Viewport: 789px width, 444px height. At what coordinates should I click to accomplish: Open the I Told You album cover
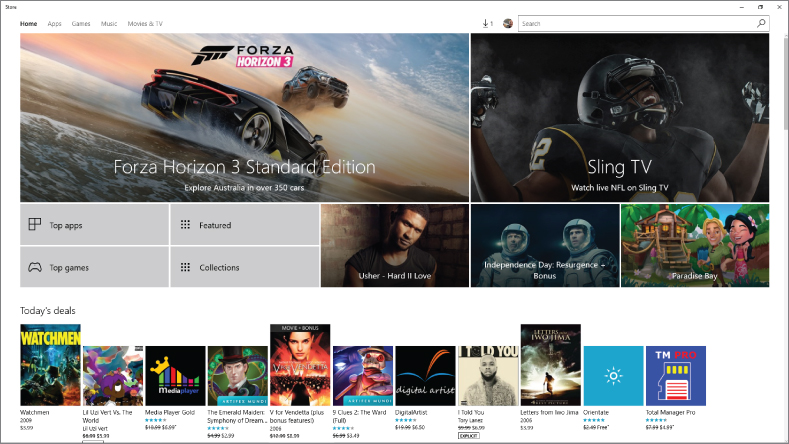[488, 376]
